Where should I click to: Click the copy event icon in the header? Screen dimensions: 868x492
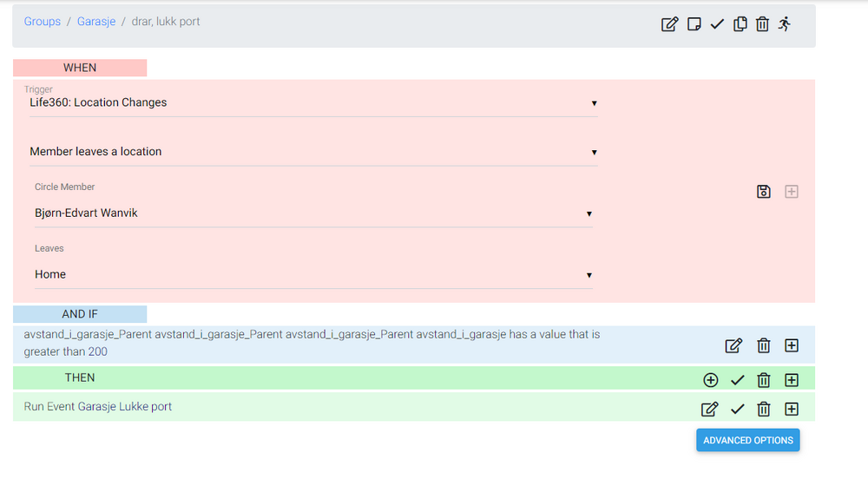(740, 24)
